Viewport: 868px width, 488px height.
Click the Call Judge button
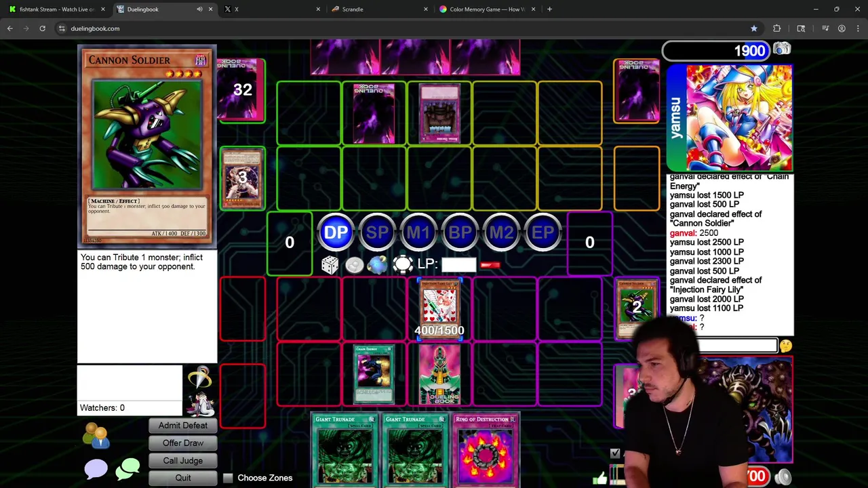[x=183, y=460]
